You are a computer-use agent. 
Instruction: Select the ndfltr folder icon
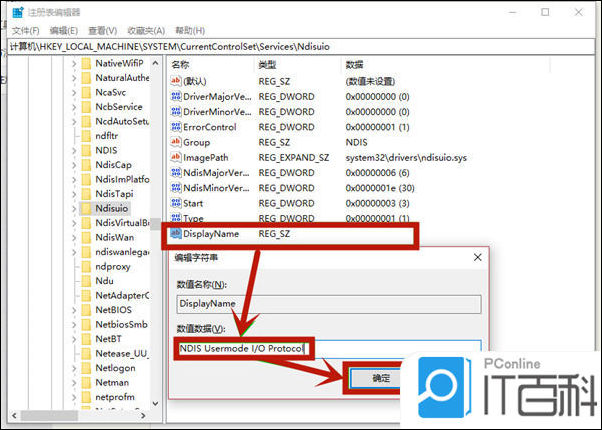[x=86, y=136]
